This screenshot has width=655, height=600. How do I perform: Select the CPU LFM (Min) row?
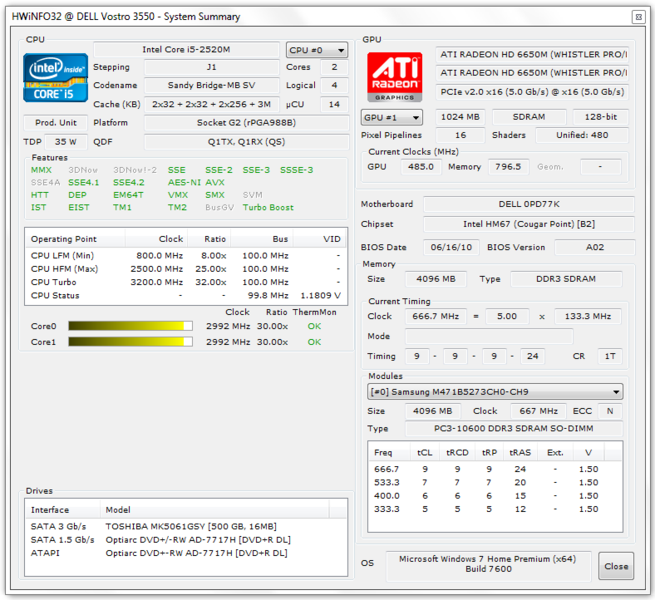tap(186, 256)
